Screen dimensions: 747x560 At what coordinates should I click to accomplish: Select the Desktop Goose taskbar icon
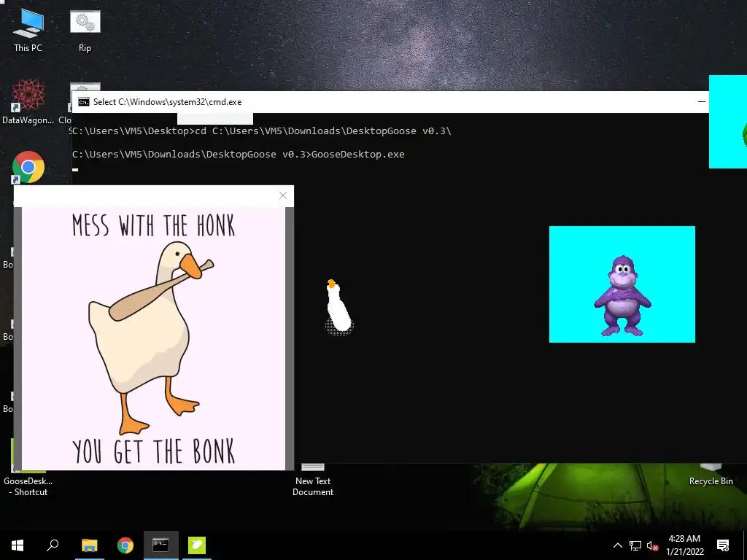coord(197,545)
